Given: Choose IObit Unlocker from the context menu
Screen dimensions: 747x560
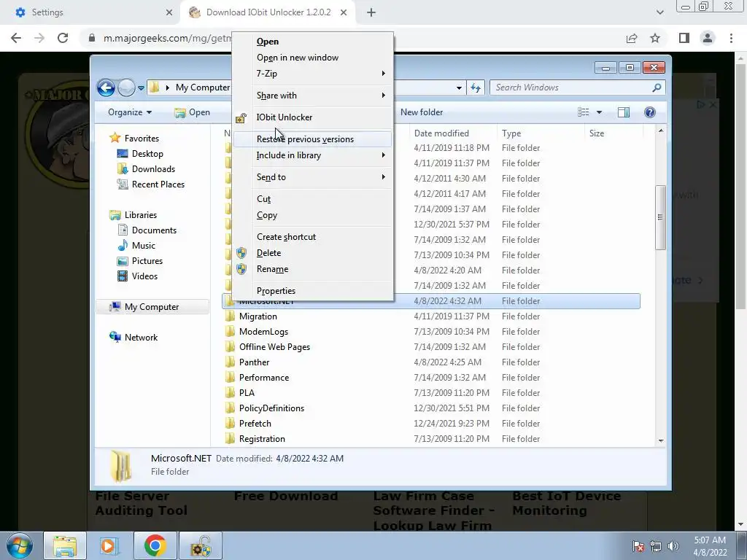Looking at the screenshot, I should click(312, 117).
